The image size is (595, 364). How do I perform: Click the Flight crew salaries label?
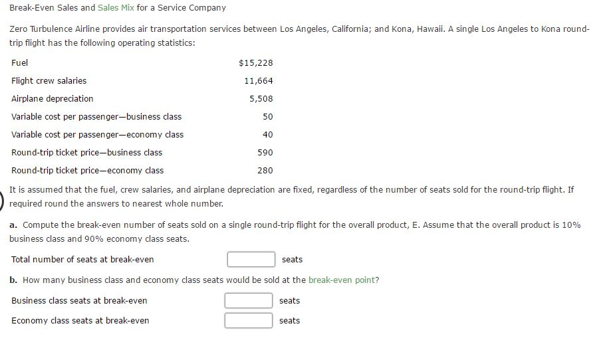(x=49, y=81)
